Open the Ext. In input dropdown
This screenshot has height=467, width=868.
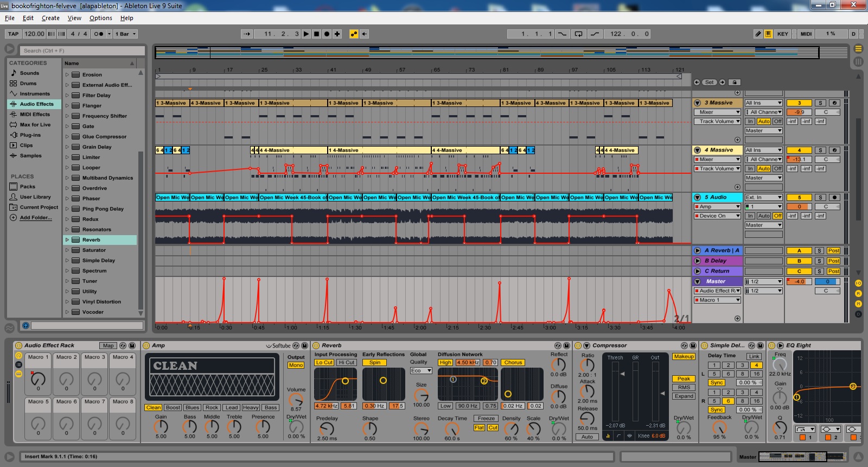pos(763,197)
